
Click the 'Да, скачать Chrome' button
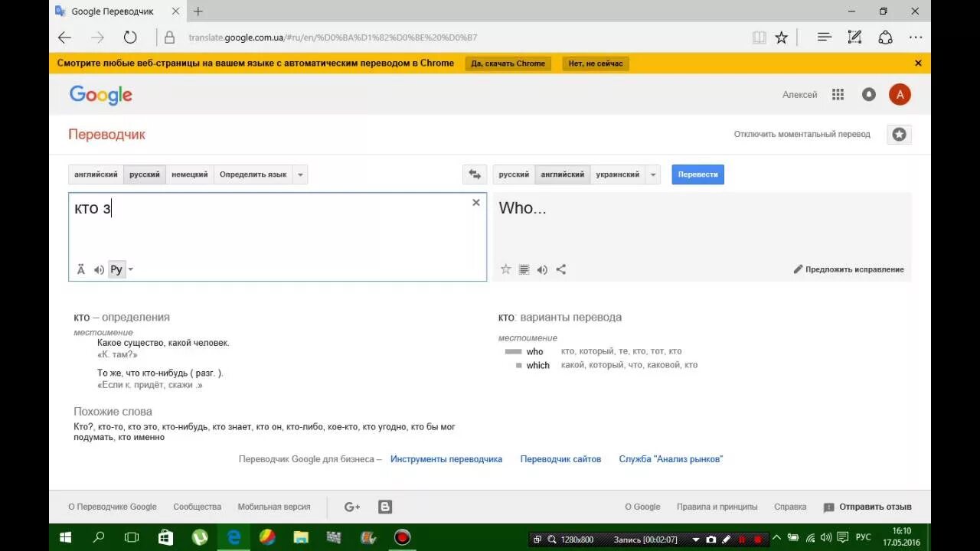508,64
